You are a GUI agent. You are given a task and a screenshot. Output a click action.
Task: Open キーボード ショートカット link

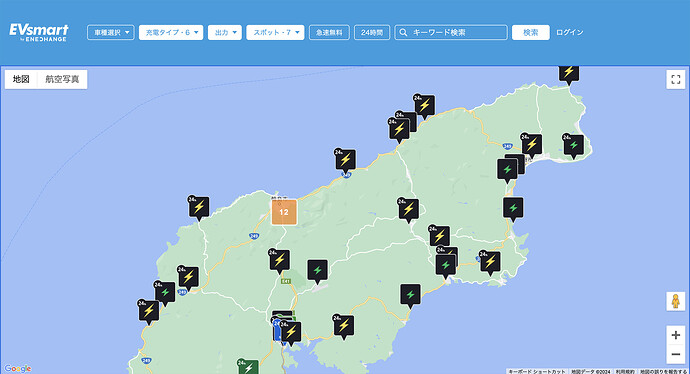(x=536, y=371)
